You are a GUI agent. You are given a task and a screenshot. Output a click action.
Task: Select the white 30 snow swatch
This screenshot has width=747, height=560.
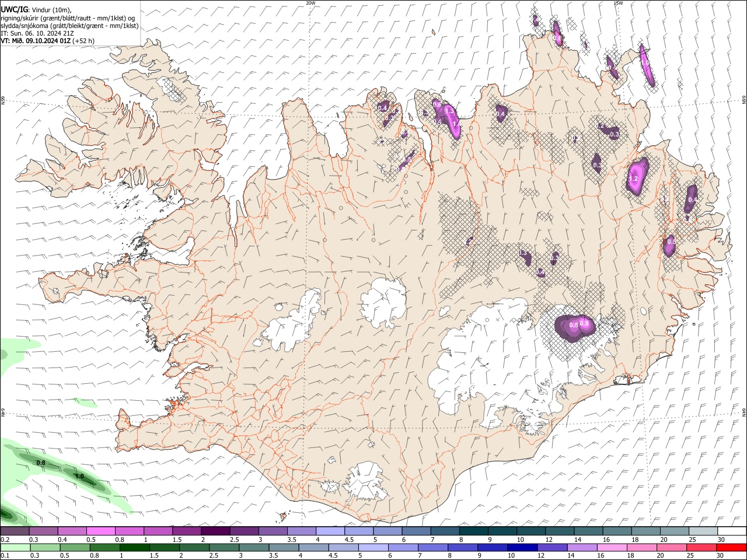[732, 531]
